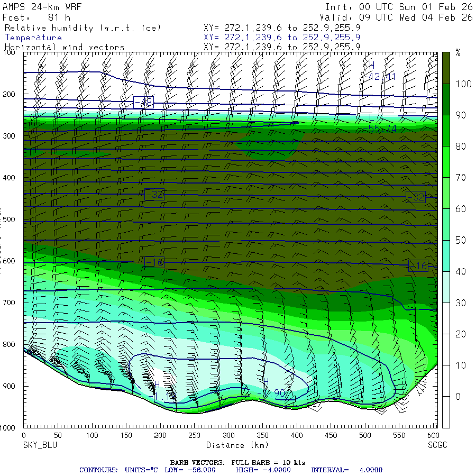476x476 pixels.
Task: Click the XY coordinates beside Relative humidity
Action: [282, 28]
